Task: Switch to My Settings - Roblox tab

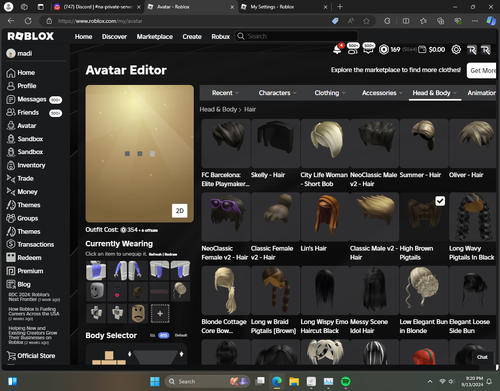Action: pos(283,7)
